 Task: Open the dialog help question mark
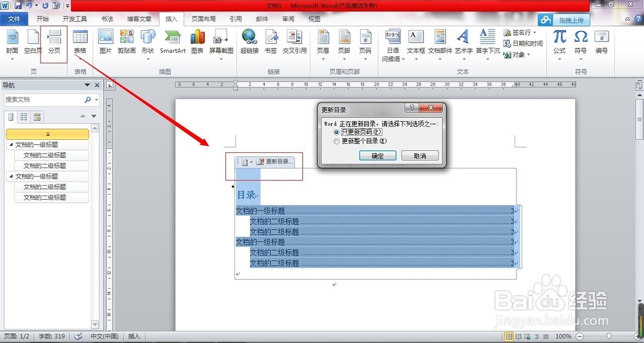pyautogui.click(x=412, y=108)
